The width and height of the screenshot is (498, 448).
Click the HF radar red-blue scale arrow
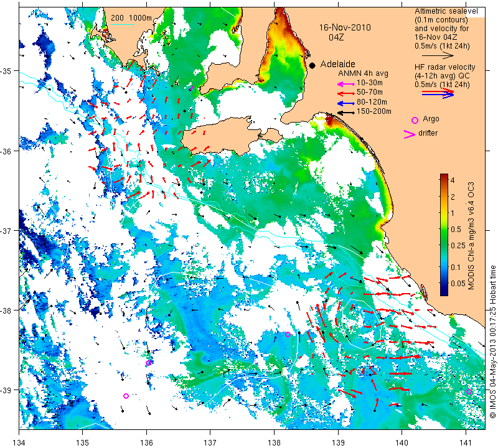tap(438, 93)
